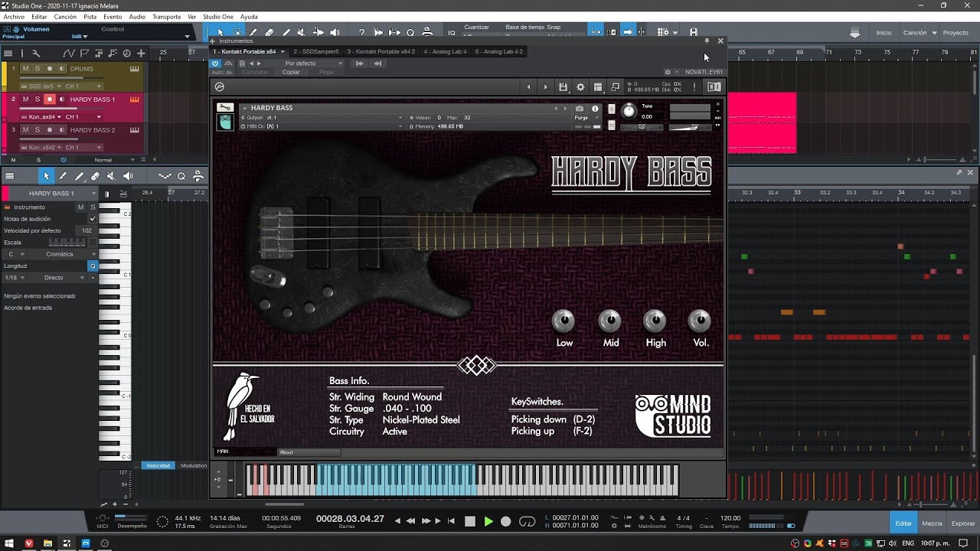Open Explorar browser button
Image resolution: width=980 pixels, height=551 pixels.
tap(962, 523)
